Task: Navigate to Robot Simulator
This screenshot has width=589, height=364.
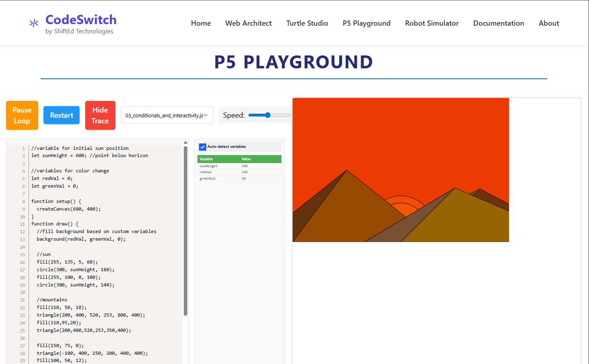Action: (431, 23)
